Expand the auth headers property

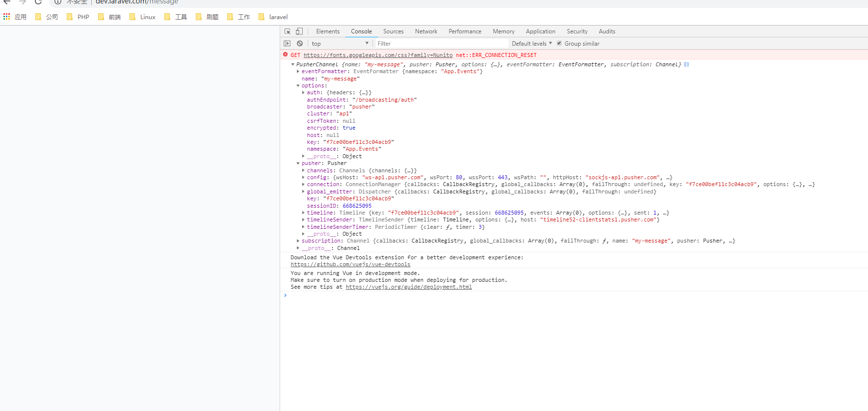coord(303,93)
